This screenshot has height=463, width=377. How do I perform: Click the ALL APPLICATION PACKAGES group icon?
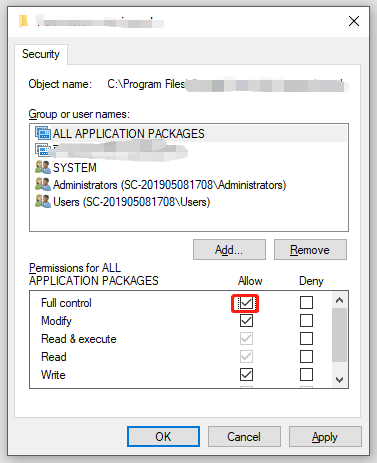click(x=43, y=133)
